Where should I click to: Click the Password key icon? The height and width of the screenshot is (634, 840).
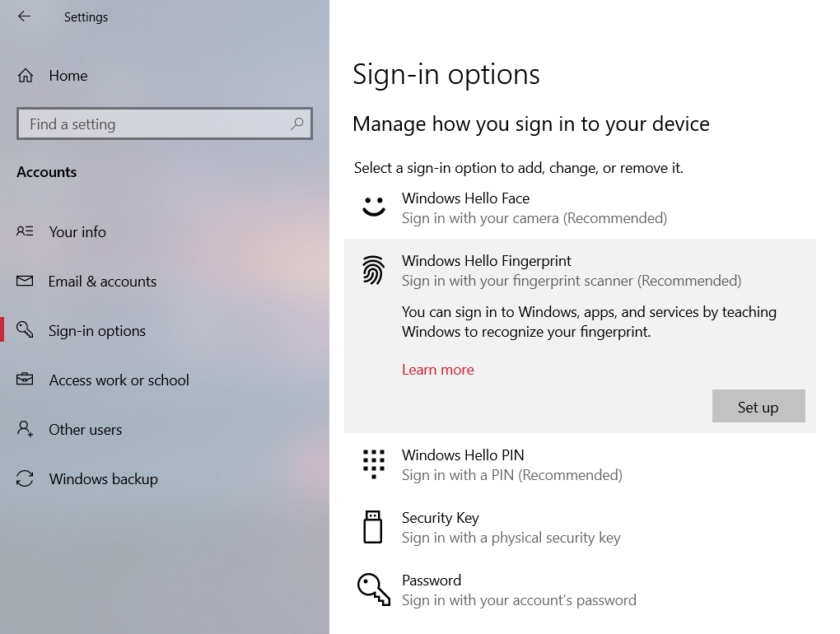coord(373,590)
